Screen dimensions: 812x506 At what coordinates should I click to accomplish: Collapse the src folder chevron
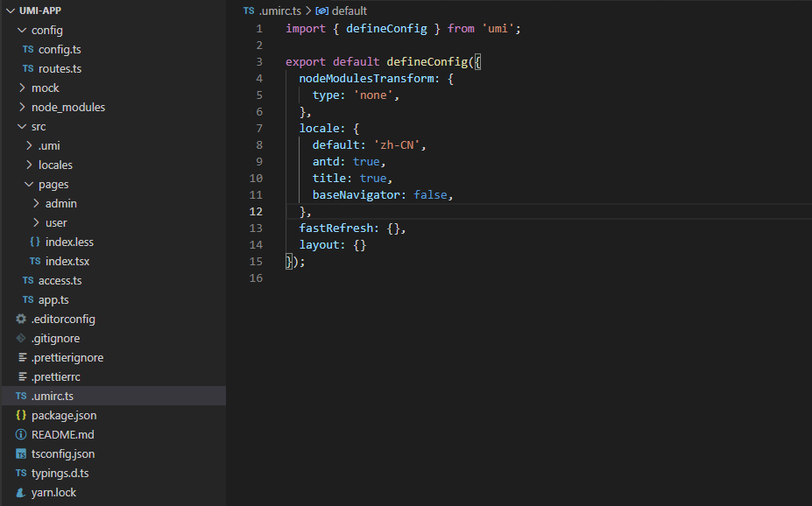coord(22,126)
